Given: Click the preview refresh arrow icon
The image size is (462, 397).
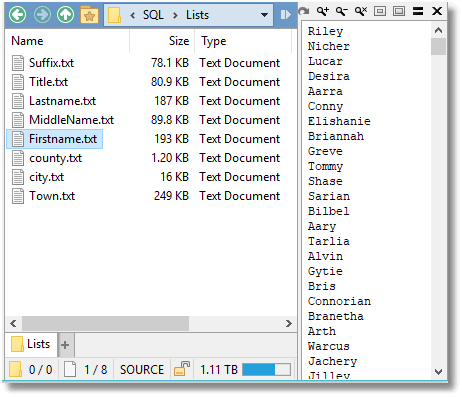Looking at the screenshot, I should 303,11.
